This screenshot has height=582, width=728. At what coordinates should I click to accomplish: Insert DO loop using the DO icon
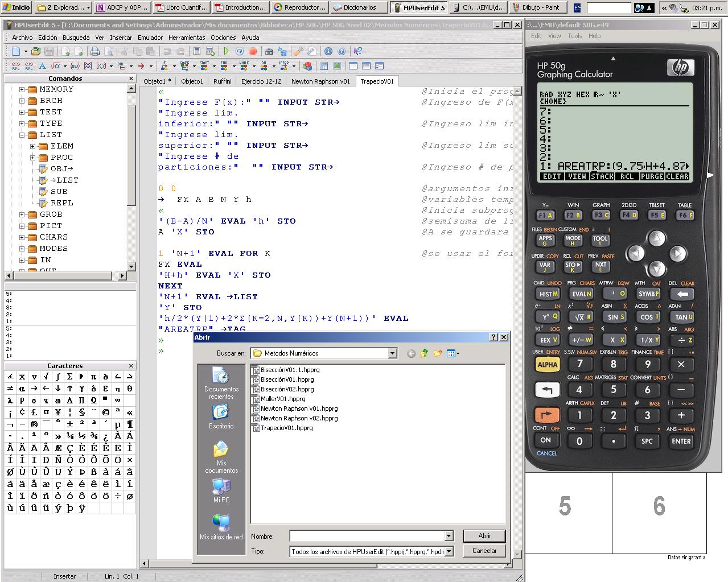tap(264, 66)
